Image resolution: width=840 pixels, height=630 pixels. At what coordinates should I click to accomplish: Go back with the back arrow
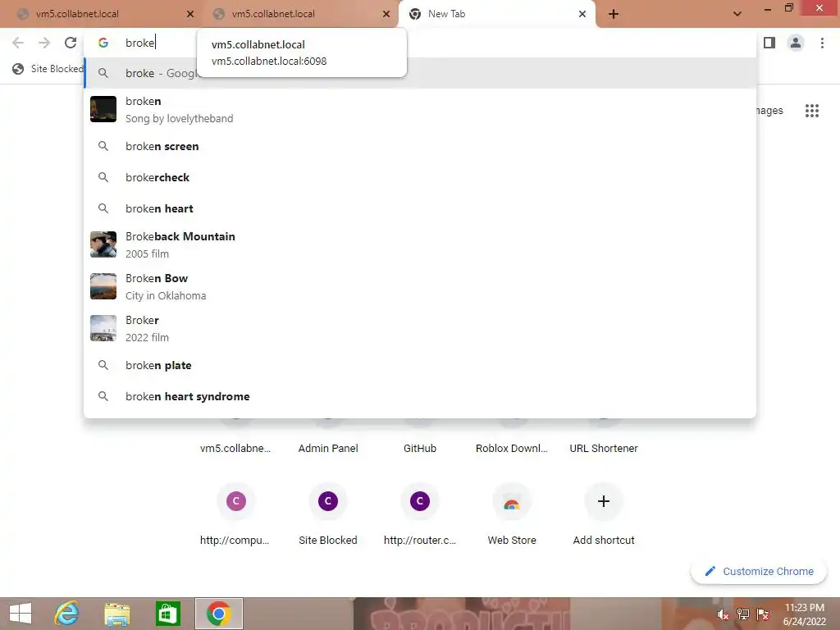click(18, 43)
